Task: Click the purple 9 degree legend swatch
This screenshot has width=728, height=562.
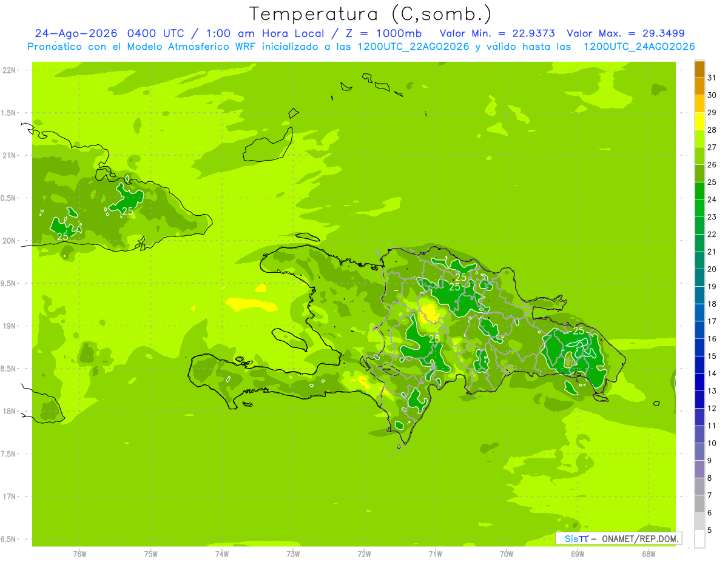Action: (x=699, y=452)
